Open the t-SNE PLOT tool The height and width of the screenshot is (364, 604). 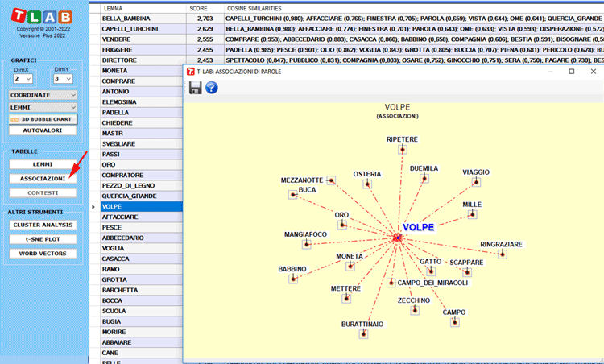(x=43, y=239)
